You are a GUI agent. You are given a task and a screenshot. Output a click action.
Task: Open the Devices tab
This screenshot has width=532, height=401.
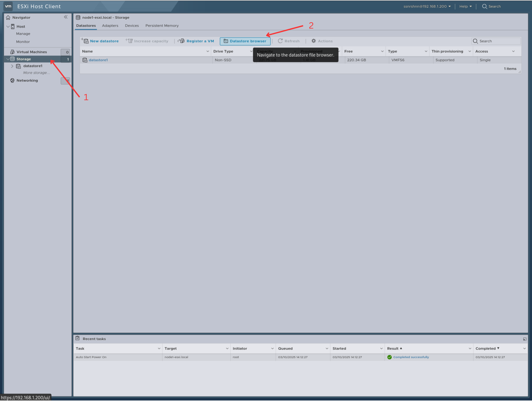coord(132,25)
